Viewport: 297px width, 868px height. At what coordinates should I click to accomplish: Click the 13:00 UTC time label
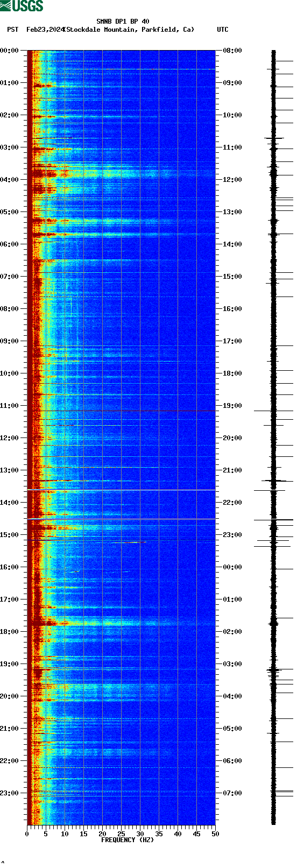pyautogui.click(x=232, y=212)
